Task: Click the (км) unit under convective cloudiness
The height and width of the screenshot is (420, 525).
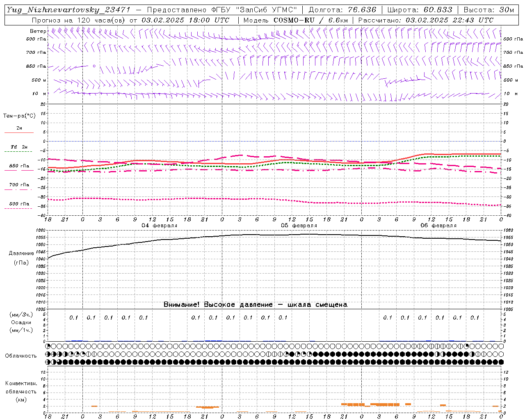Action: click(x=22, y=399)
